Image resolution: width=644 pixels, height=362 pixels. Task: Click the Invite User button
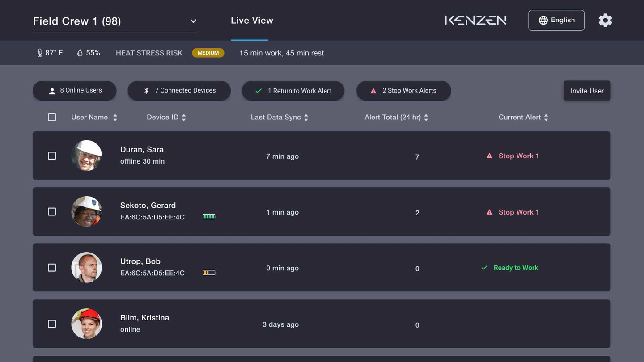pyautogui.click(x=587, y=91)
